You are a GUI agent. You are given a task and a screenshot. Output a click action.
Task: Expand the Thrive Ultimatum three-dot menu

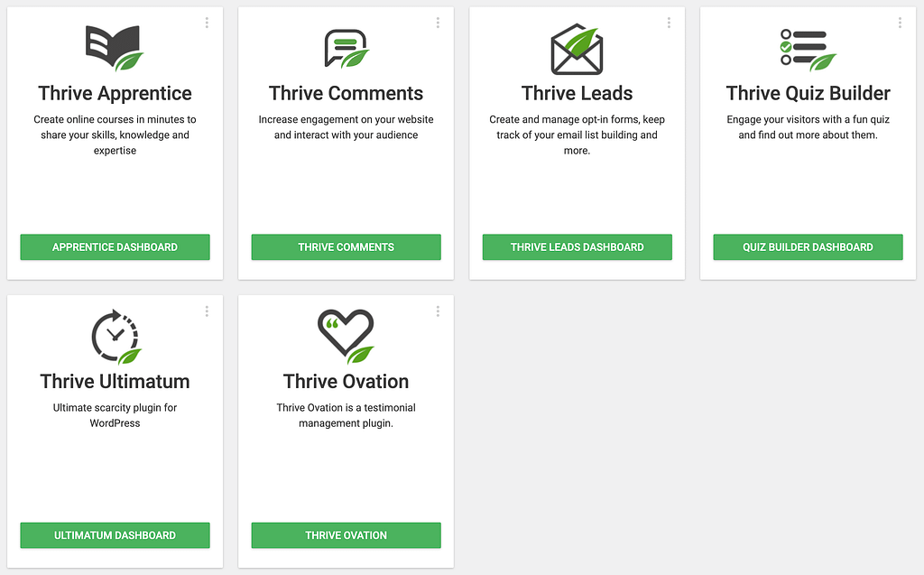(x=207, y=311)
